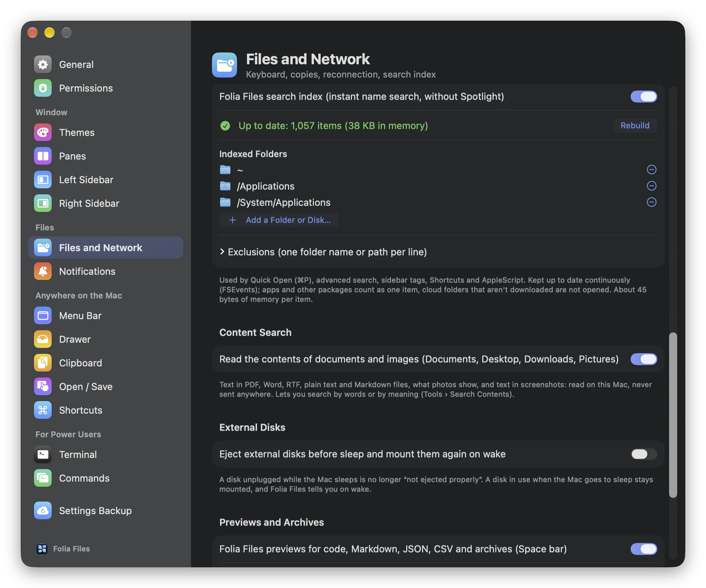Screen dimensions: 706x588
Task: Toggle the Folia Files search index switch
Action: click(644, 97)
